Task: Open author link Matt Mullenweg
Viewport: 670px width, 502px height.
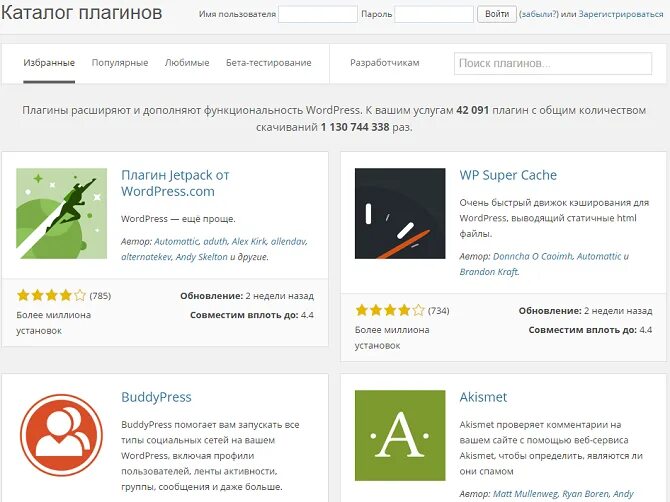Action: 525,494
